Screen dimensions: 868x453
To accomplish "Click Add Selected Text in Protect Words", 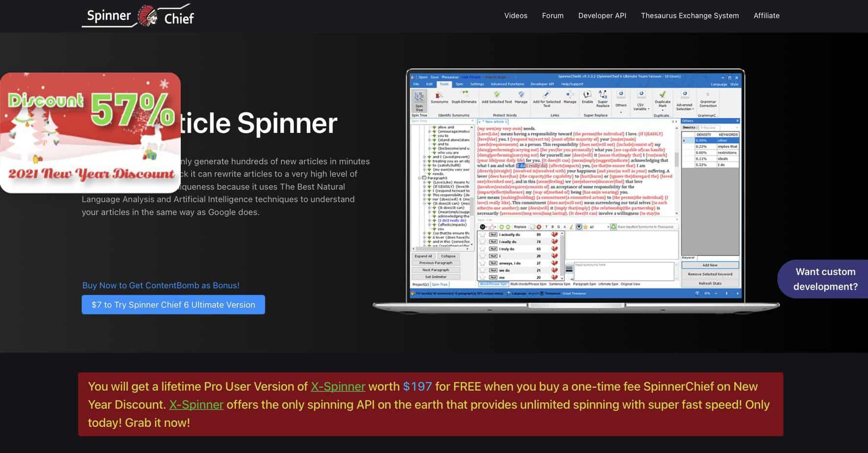I will point(496,98).
